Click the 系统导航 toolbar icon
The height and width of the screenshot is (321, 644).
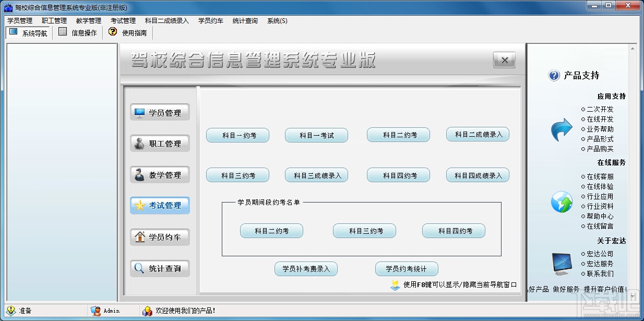(x=13, y=32)
